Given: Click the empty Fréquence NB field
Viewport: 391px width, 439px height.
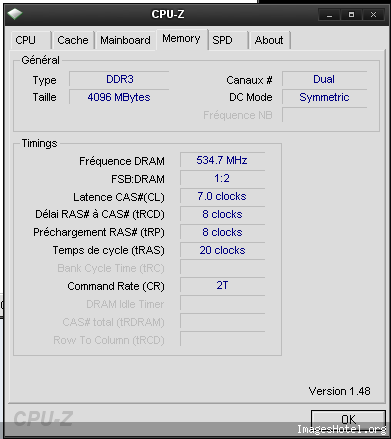Looking at the screenshot, I should (324, 115).
